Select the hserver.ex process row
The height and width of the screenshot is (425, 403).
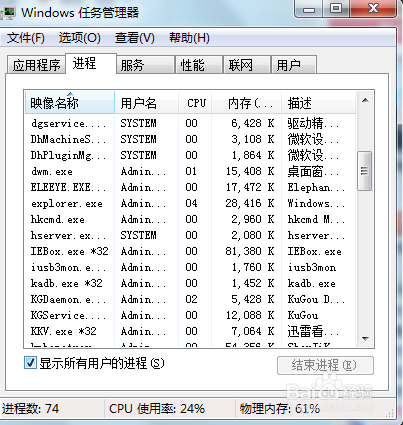pyautogui.click(x=190, y=235)
